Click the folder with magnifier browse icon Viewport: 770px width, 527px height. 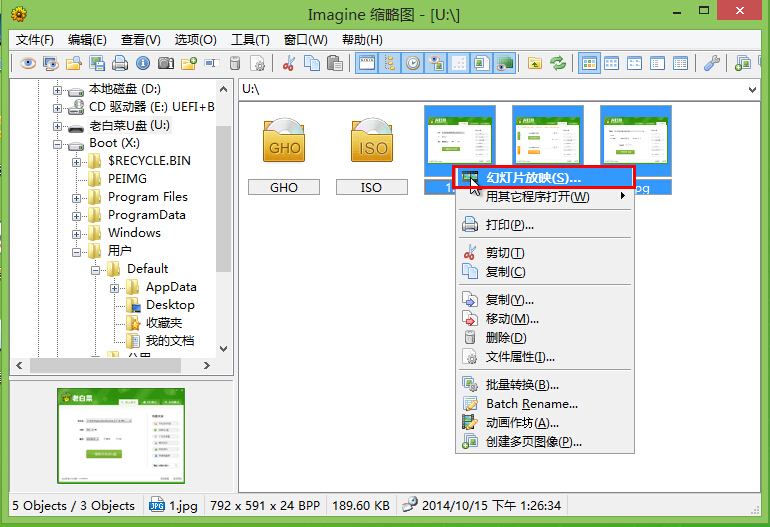click(x=74, y=63)
